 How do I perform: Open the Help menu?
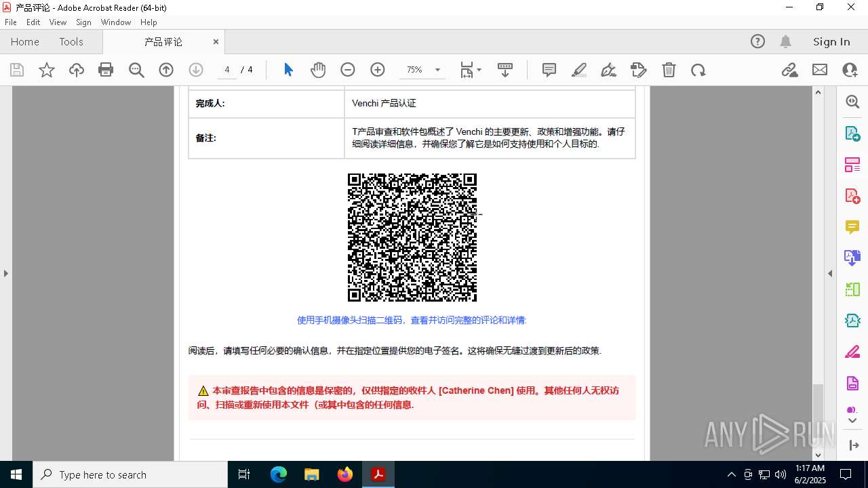click(149, 22)
